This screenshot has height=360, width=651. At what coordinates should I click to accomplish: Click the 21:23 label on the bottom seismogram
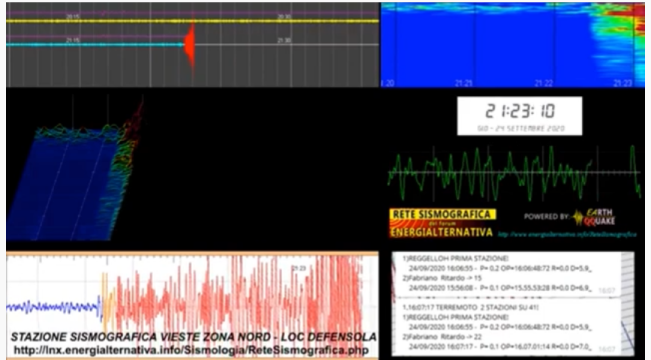[299, 269]
